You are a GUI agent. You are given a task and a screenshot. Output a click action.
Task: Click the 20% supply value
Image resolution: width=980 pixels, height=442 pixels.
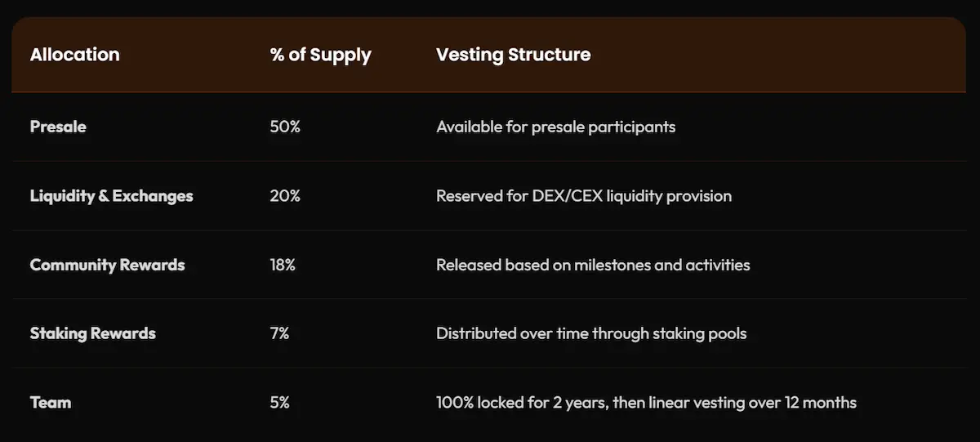pos(285,196)
